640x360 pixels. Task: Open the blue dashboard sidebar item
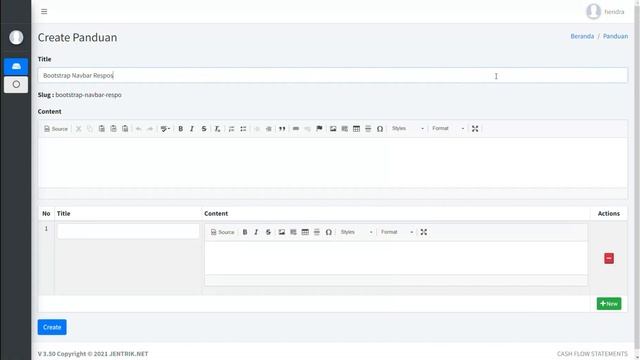point(16,66)
